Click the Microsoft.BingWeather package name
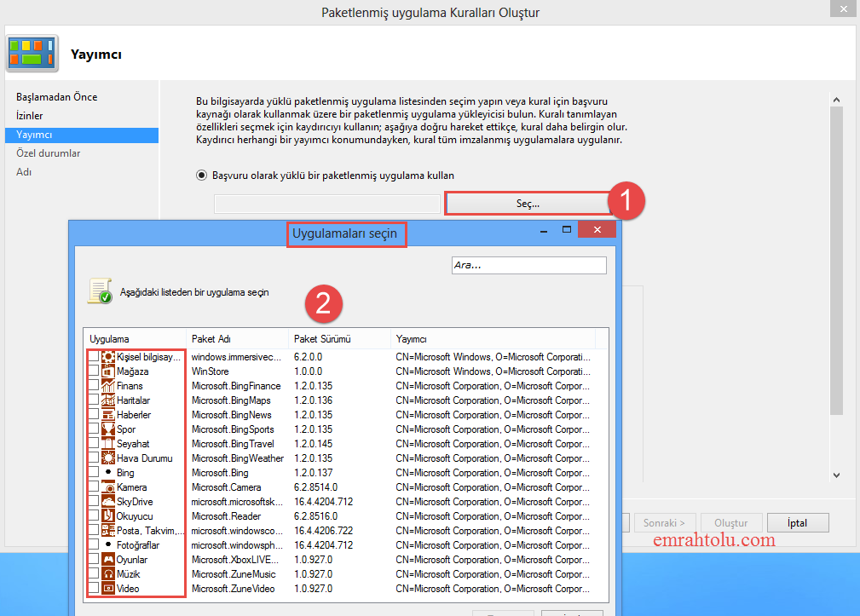Viewport: 860px width, 616px height. tap(238, 458)
